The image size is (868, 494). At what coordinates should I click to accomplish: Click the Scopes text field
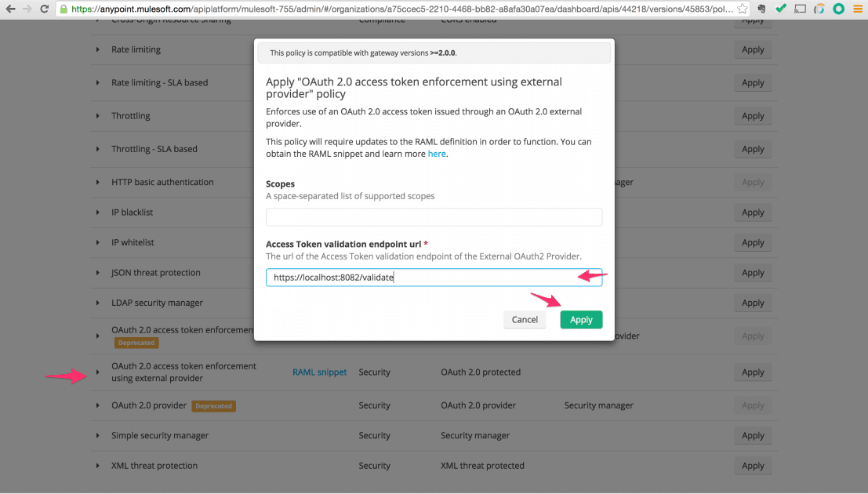(434, 217)
